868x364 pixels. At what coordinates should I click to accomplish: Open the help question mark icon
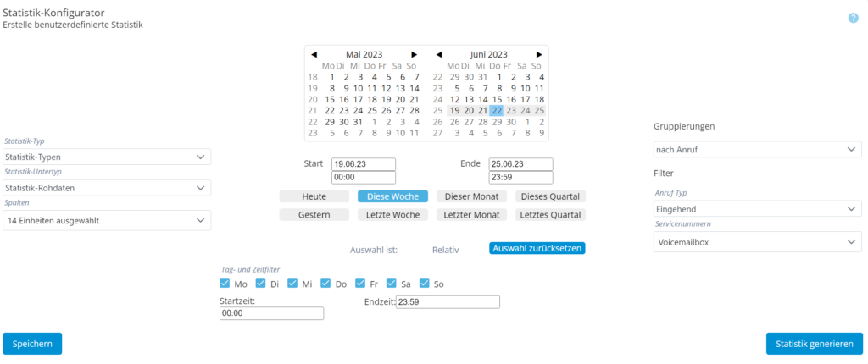tap(853, 18)
